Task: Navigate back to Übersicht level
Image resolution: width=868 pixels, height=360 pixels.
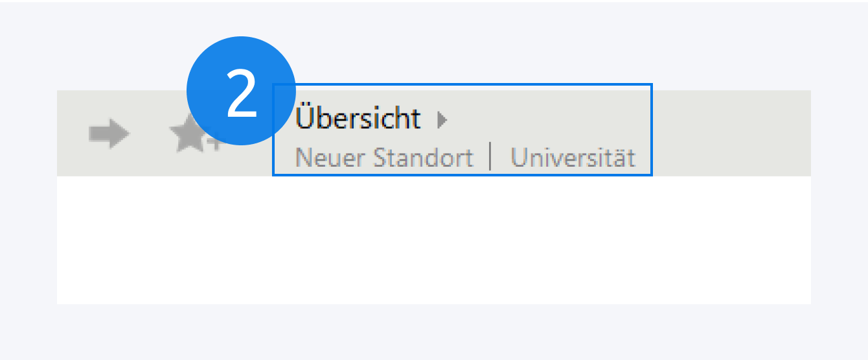Action: coord(358,119)
